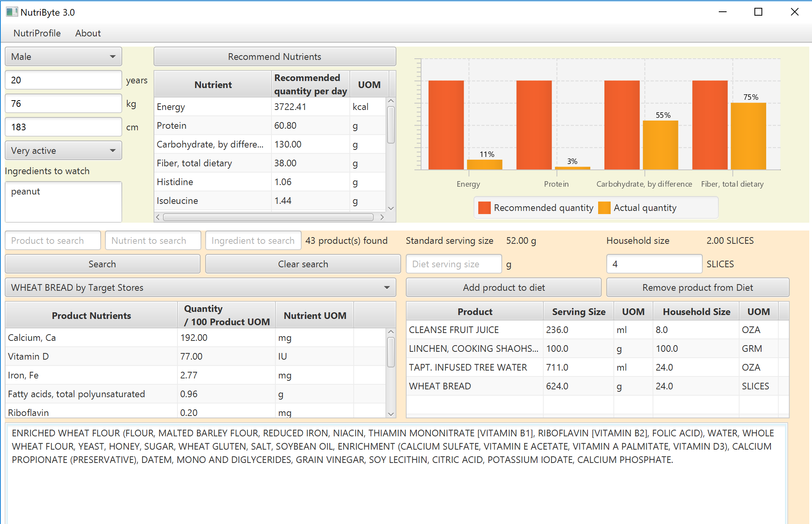
Task: Select the Energy row in nutrients table
Action: pyautogui.click(x=270, y=107)
